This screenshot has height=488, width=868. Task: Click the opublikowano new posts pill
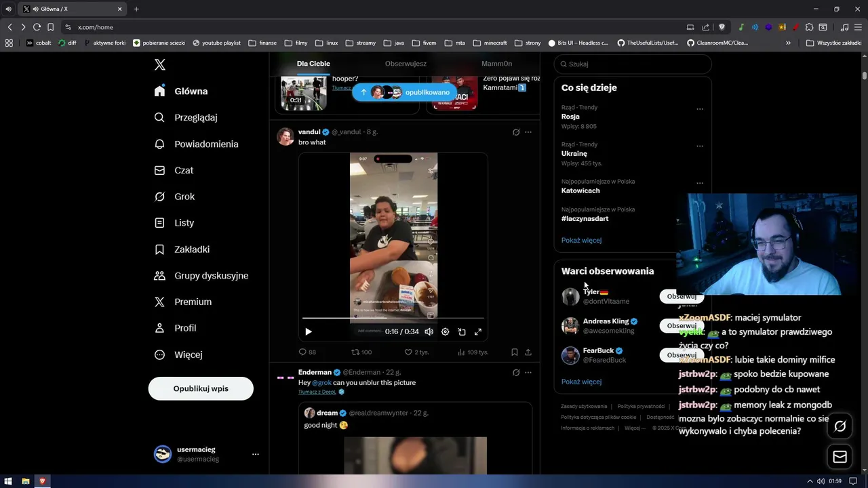click(x=405, y=92)
